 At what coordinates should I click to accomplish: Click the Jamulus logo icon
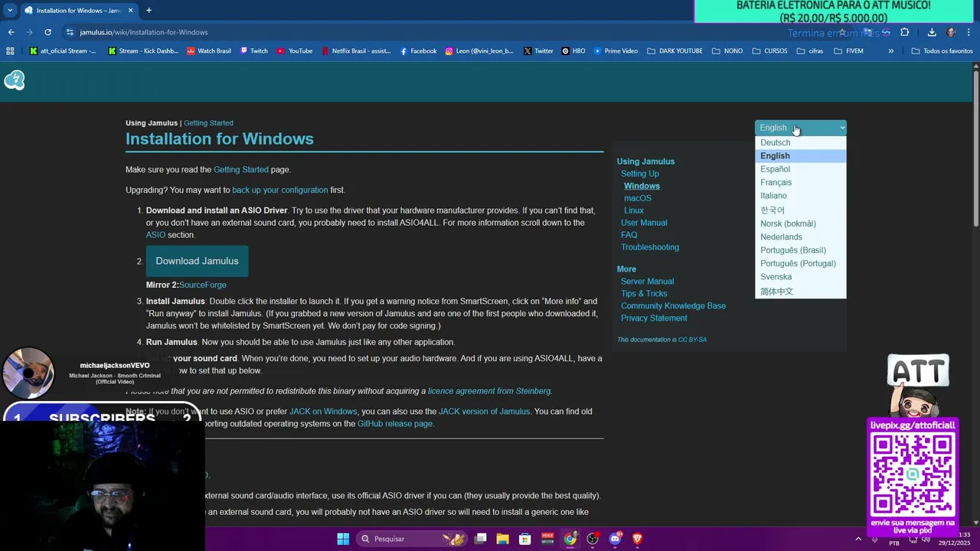pos(15,80)
